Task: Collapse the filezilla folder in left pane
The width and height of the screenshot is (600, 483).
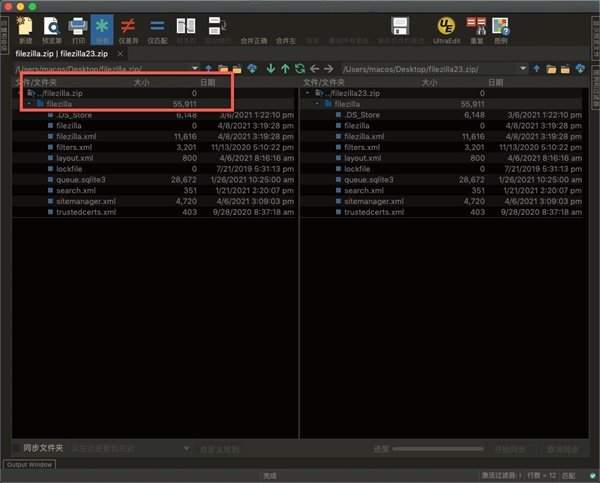Action: click(29, 104)
